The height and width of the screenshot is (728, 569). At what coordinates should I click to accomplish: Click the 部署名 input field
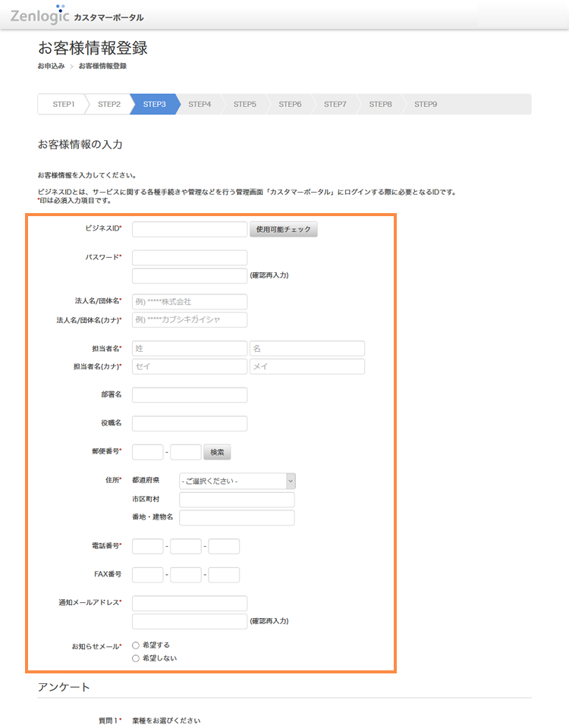click(190, 395)
